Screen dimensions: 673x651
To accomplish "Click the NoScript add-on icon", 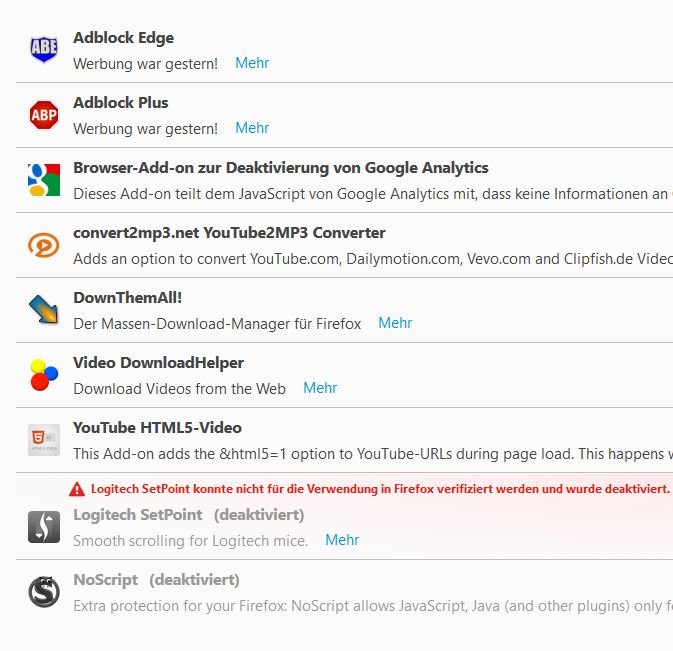I will click(44, 592).
